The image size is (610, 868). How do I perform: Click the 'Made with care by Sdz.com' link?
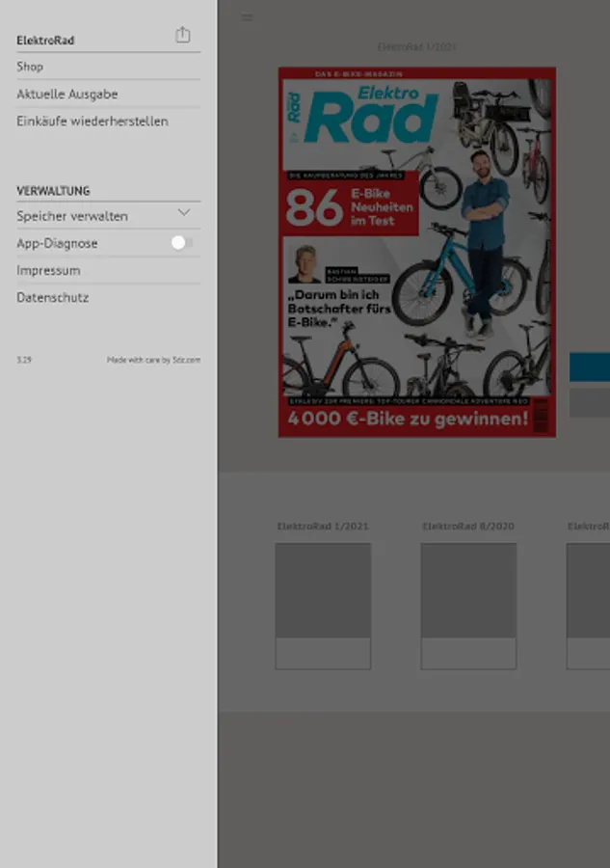(154, 360)
